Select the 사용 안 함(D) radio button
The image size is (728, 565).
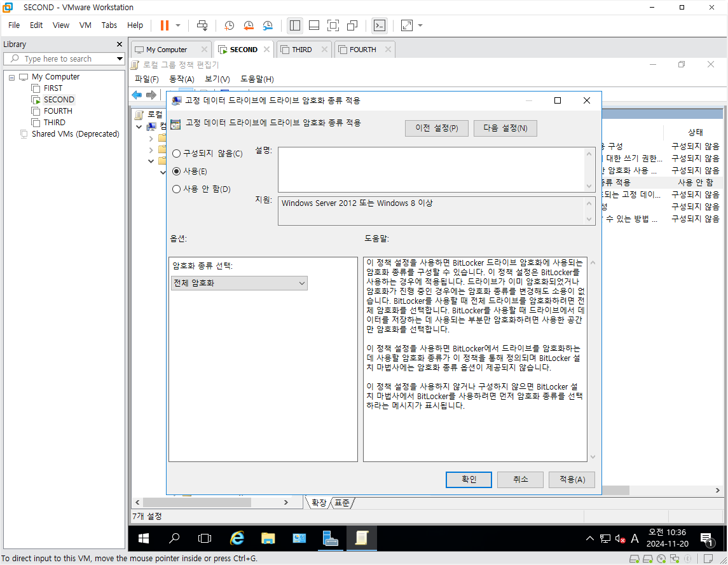coord(176,189)
